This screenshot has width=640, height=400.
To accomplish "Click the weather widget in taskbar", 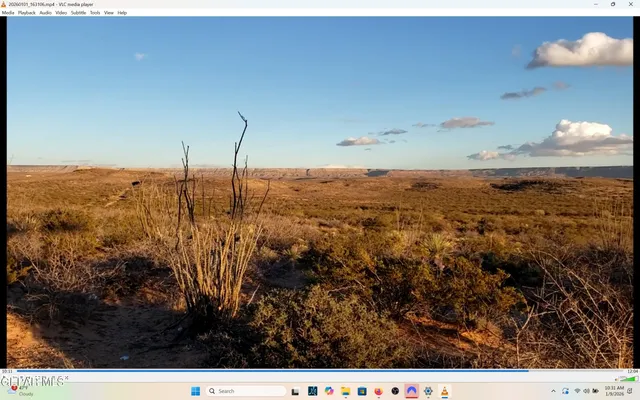I will pyautogui.click(x=20, y=391).
